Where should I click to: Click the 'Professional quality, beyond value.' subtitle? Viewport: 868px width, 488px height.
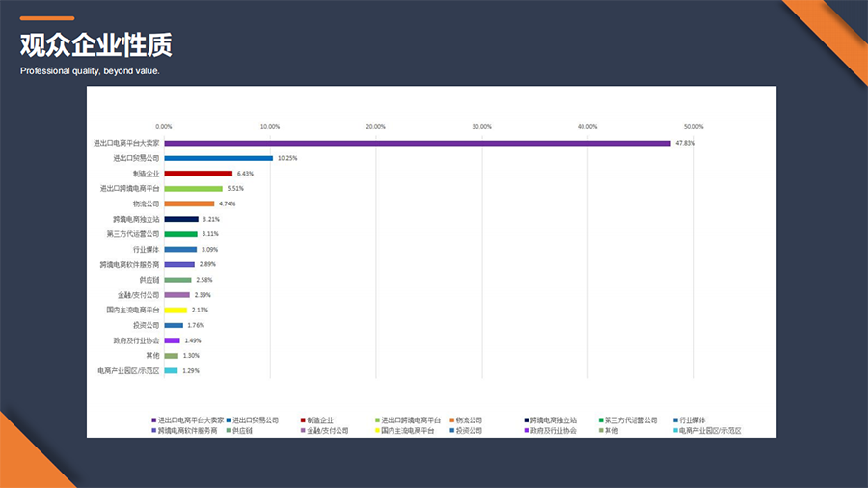90,71
